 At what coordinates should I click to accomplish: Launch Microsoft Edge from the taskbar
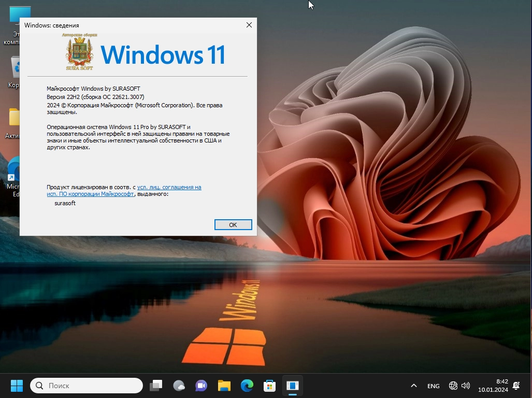tap(247, 386)
